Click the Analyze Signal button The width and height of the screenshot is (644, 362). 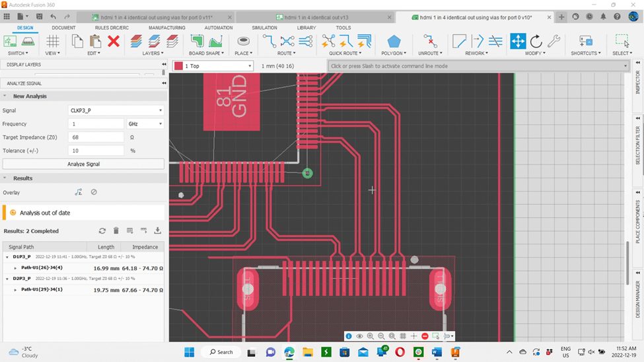83,164
